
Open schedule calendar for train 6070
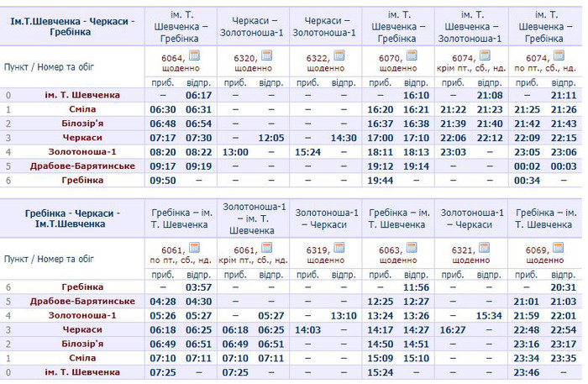click(x=412, y=55)
